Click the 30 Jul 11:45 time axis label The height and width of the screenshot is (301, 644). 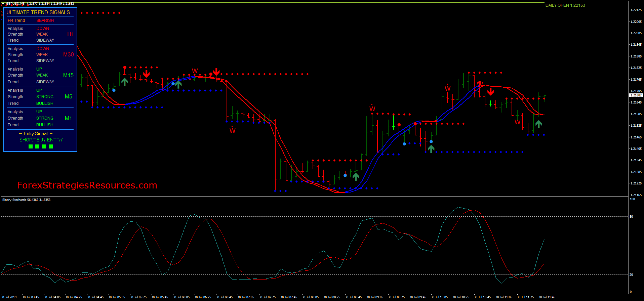[547, 297]
